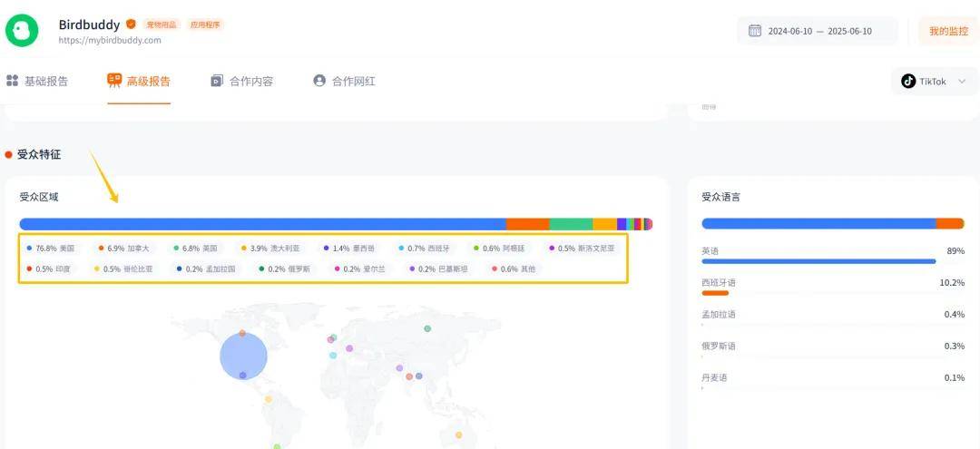
Task: Click the 俄罗斯语 language row label
Action: 719,346
